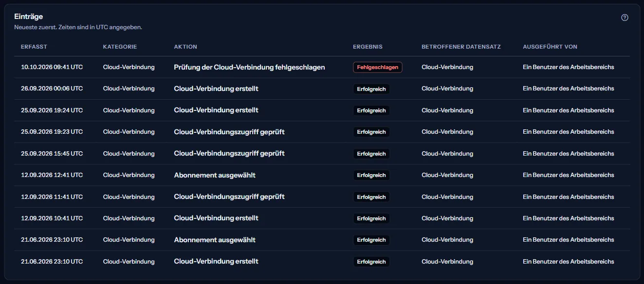The image size is (644, 284).
Task: Select timestamp 25.09.2026 19:23 UTC
Action: click(52, 132)
